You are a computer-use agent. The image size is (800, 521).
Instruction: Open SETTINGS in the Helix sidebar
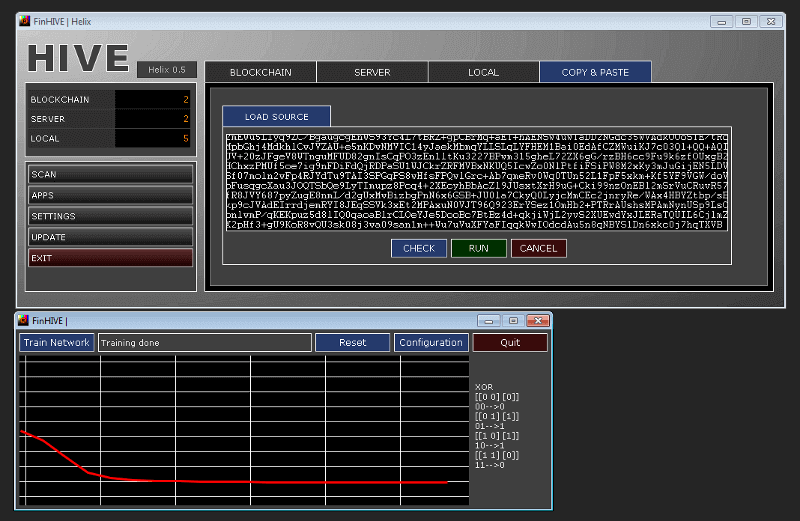point(111,216)
